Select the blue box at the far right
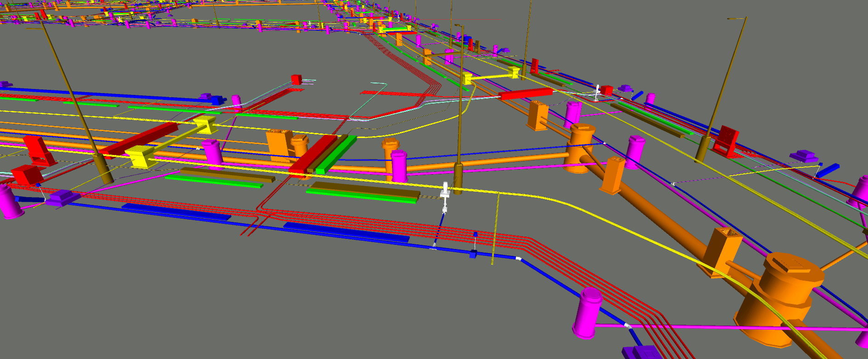 (829, 170)
